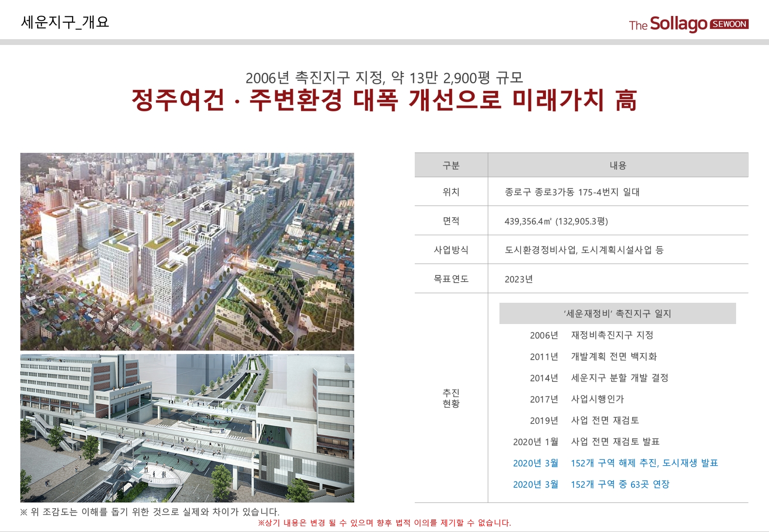This screenshot has height=532, width=769.
Task: Click 사업 전면 재검토 entry for 2019년
Action: point(605,420)
